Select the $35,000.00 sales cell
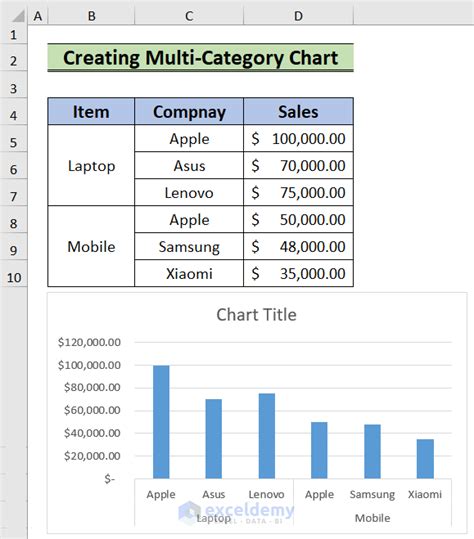Image resolution: width=474 pixels, height=539 pixels. [x=298, y=274]
